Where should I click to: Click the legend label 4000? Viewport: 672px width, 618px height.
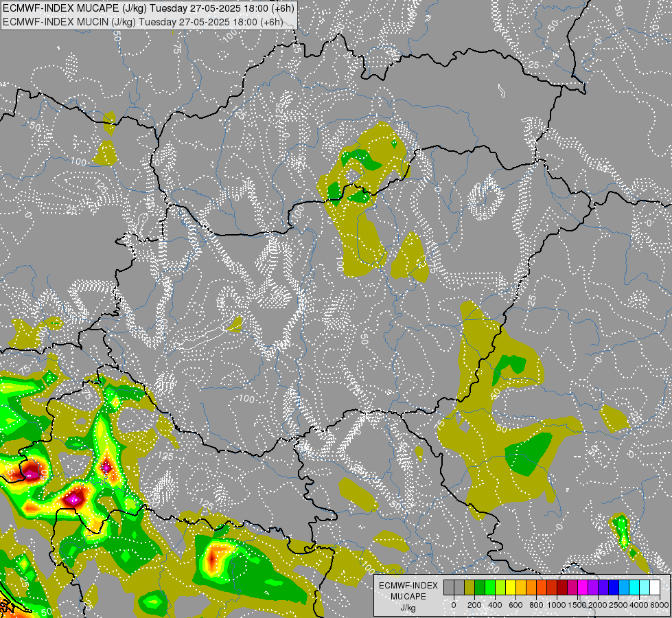pyautogui.click(x=639, y=605)
